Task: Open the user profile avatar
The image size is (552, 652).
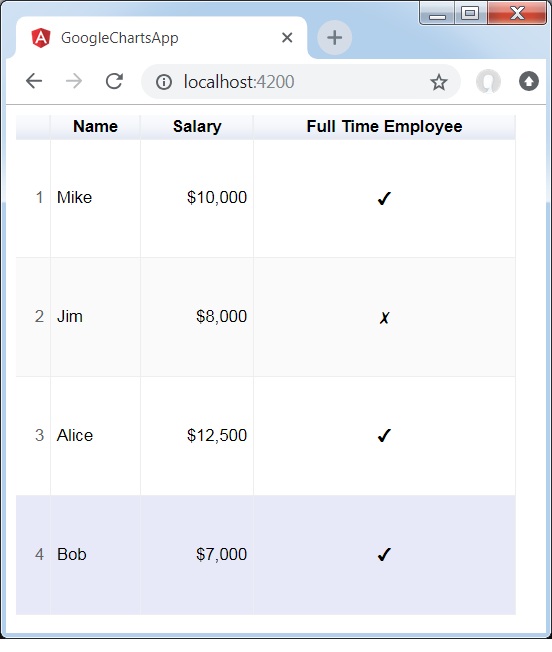Action: pyautogui.click(x=488, y=81)
